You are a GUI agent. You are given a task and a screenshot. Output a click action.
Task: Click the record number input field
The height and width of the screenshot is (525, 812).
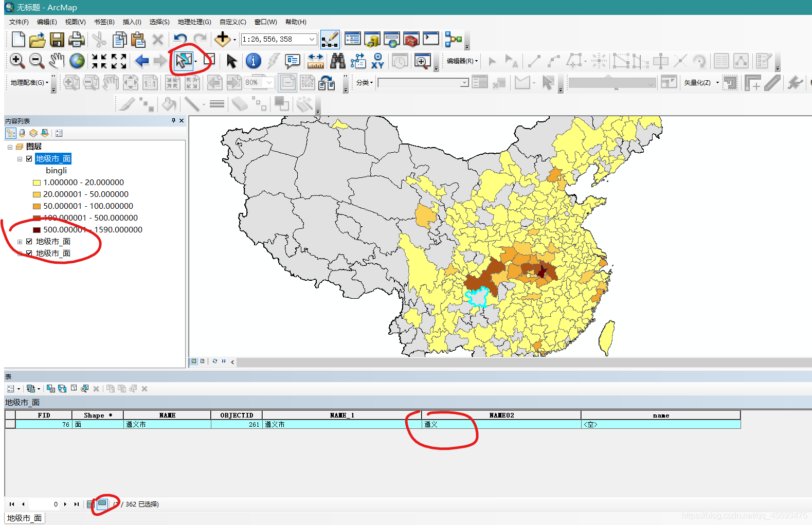click(x=44, y=504)
